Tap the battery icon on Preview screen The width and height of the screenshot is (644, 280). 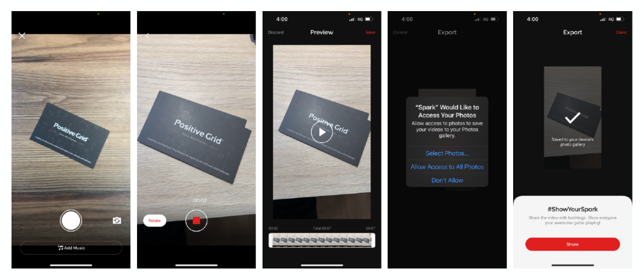(x=369, y=19)
